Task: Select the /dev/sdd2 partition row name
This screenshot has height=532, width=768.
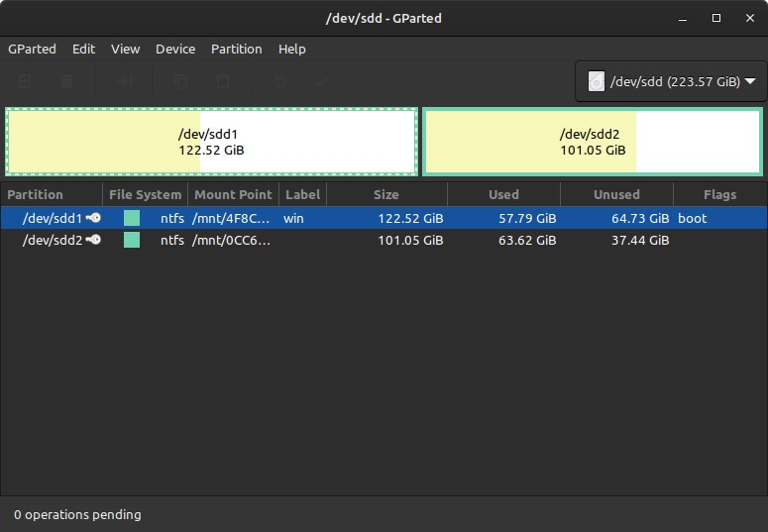Action: (52, 240)
